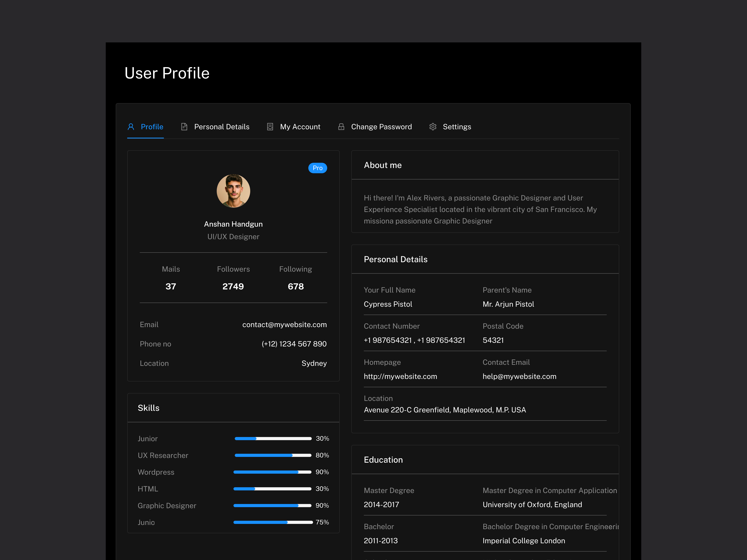Click the profile avatar photo
The image size is (747, 560).
pyautogui.click(x=233, y=191)
